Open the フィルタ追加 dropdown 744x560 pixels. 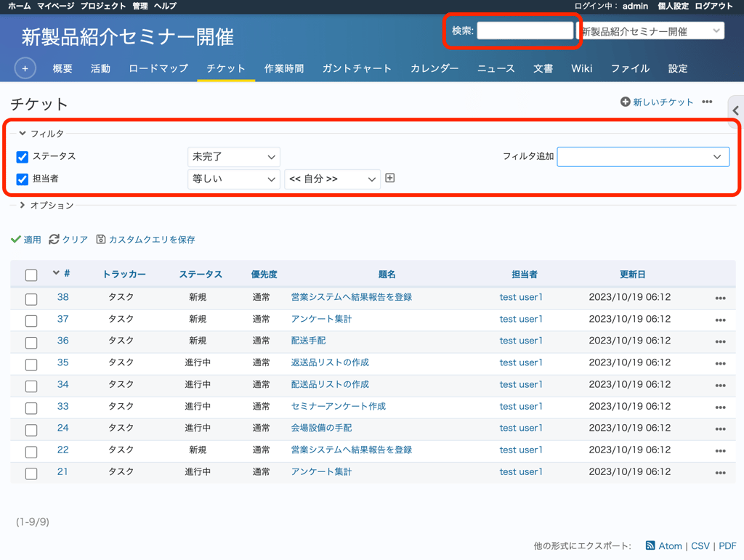642,156
